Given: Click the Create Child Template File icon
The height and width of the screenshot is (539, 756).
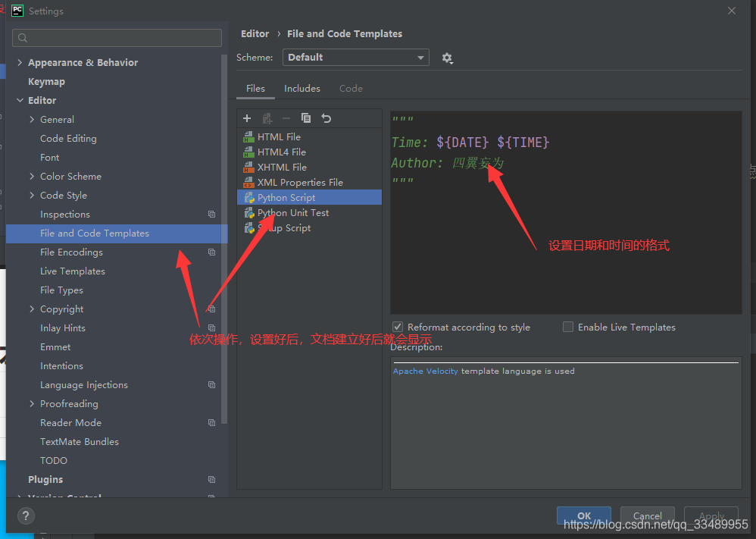Looking at the screenshot, I should [x=267, y=118].
